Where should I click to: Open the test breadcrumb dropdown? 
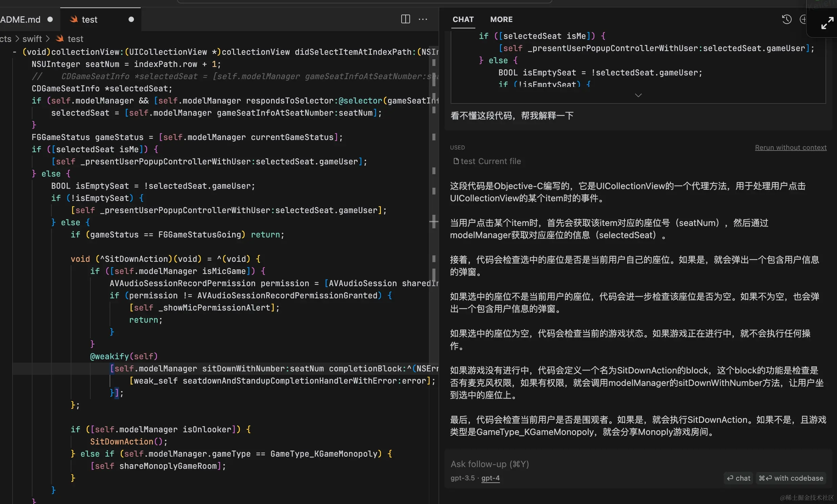[x=75, y=39]
